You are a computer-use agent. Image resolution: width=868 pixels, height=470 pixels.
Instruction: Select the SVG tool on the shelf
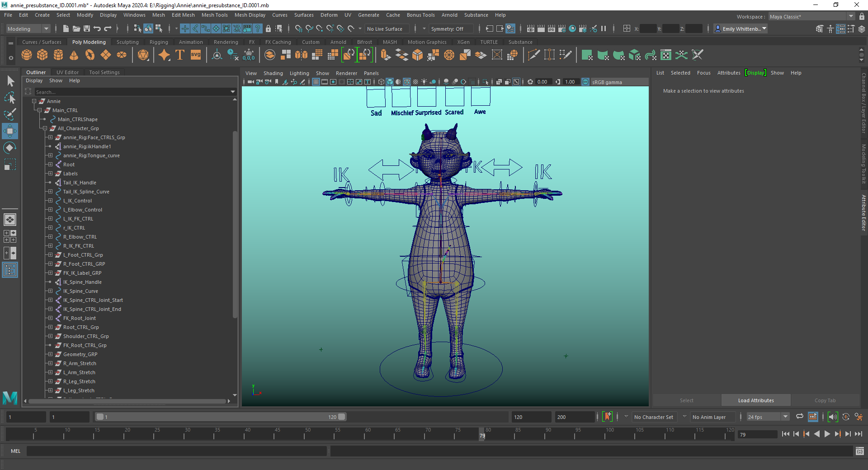(x=195, y=55)
